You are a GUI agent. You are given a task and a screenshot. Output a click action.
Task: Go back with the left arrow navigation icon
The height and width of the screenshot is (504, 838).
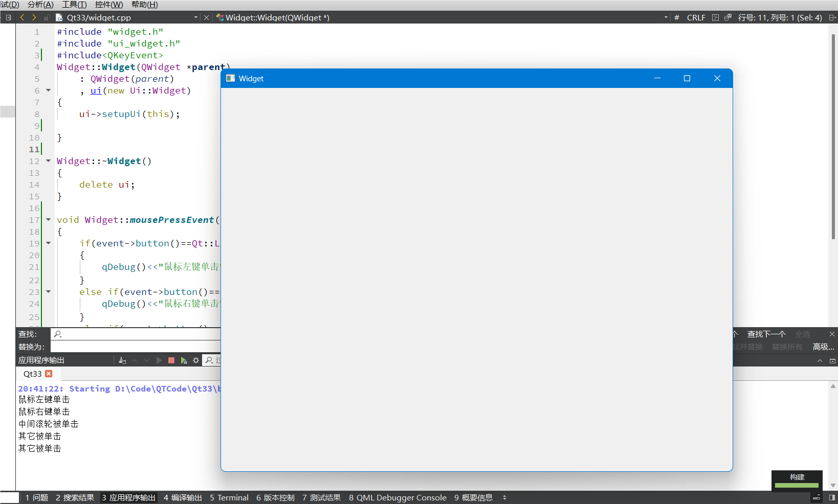click(22, 17)
